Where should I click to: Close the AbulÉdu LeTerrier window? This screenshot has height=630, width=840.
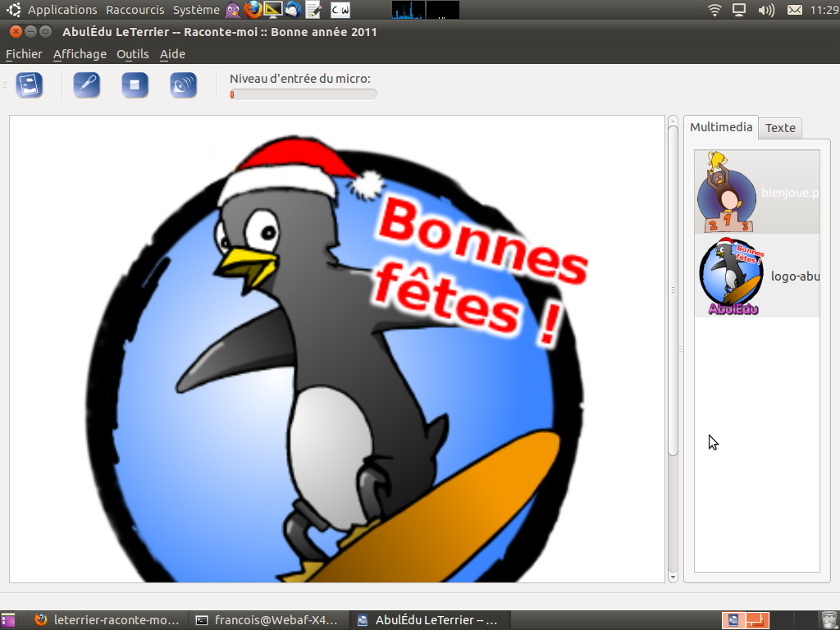[x=16, y=32]
